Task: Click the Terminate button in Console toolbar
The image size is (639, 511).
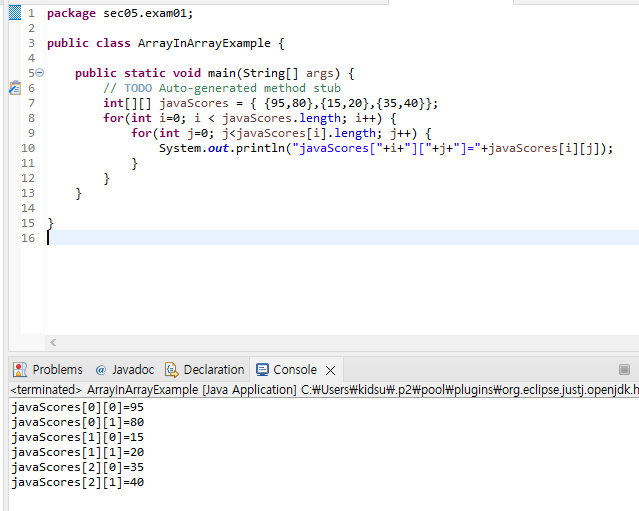Action: click(624, 370)
